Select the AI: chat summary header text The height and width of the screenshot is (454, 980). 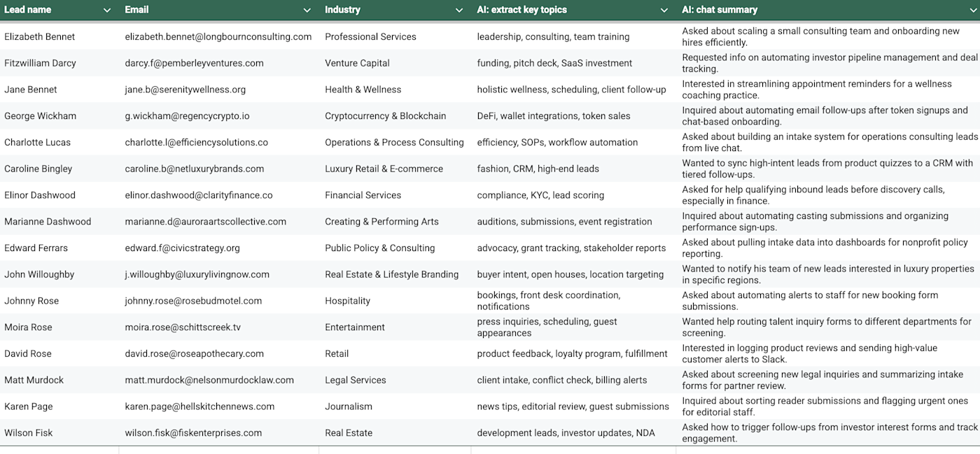click(720, 10)
